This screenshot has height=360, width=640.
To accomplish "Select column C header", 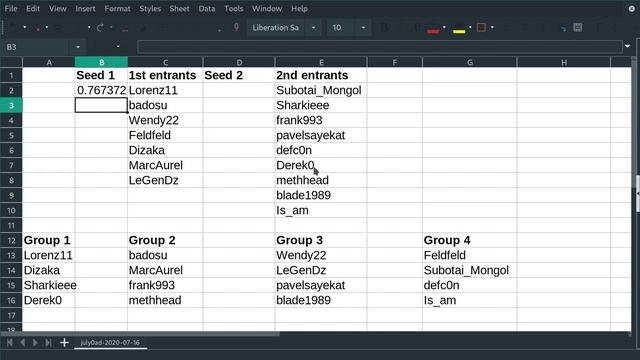I will (165, 62).
